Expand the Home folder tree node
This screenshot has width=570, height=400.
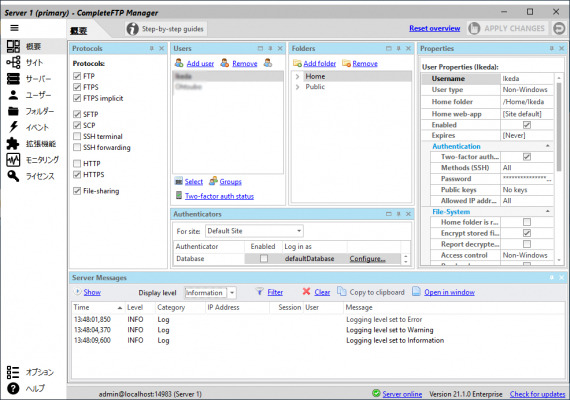[x=297, y=76]
